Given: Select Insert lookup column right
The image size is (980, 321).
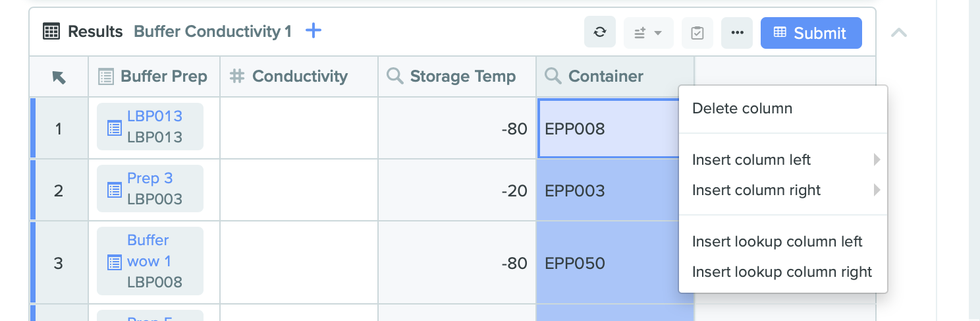Looking at the screenshot, I should click(x=782, y=272).
